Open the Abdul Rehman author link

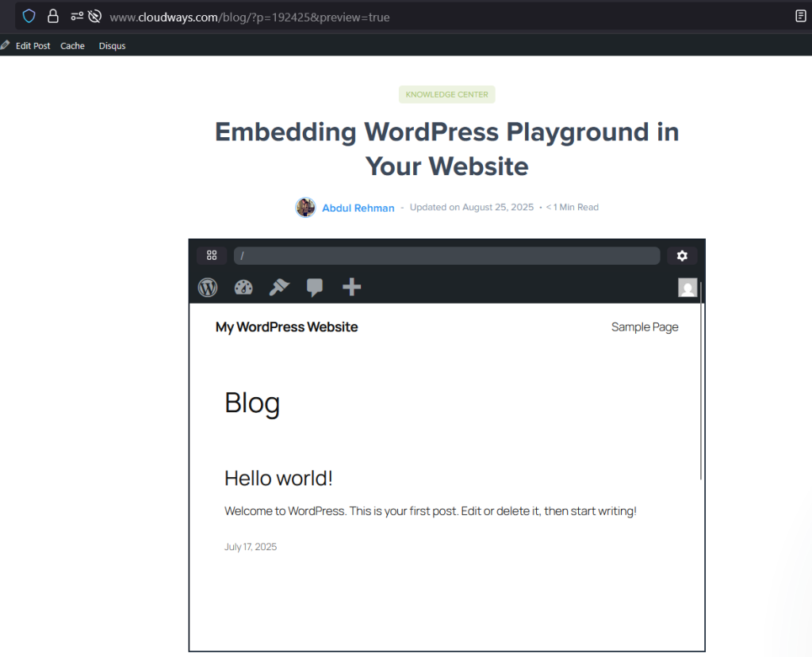(358, 208)
